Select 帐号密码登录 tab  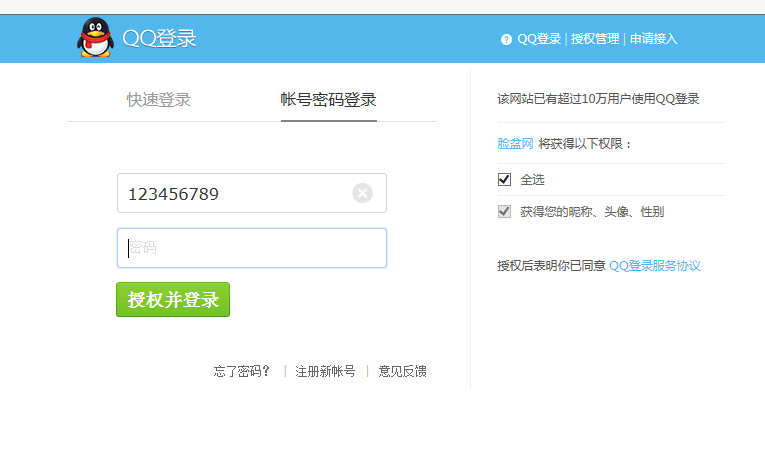(x=328, y=99)
